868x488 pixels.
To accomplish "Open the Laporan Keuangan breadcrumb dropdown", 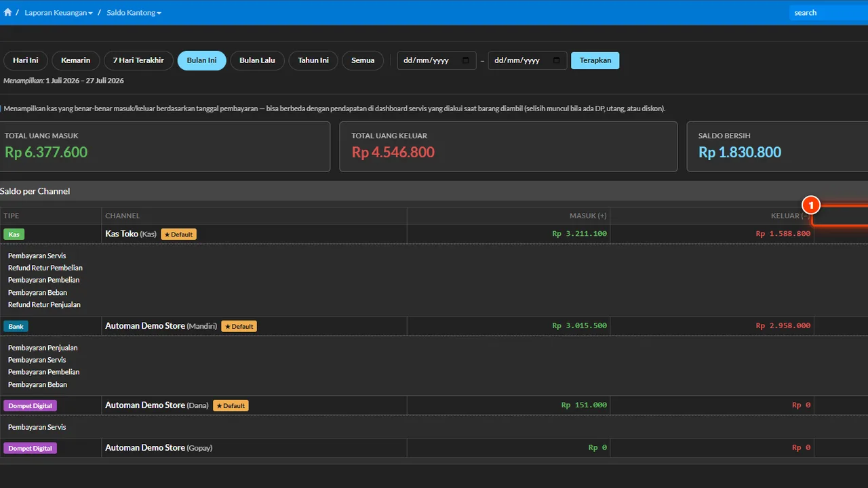I will (x=58, y=13).
